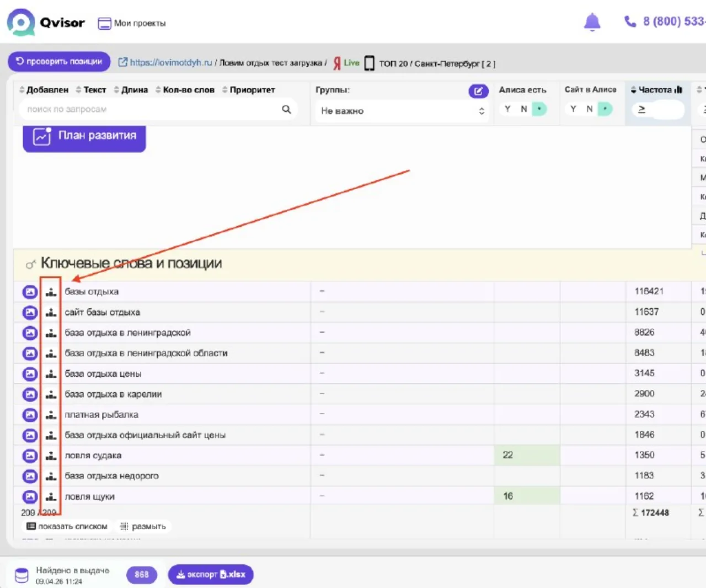The height and width of the screenshot is (588, 706).
Task: Click the magnifier icon in the search field
Action: [x=286, y=109]
